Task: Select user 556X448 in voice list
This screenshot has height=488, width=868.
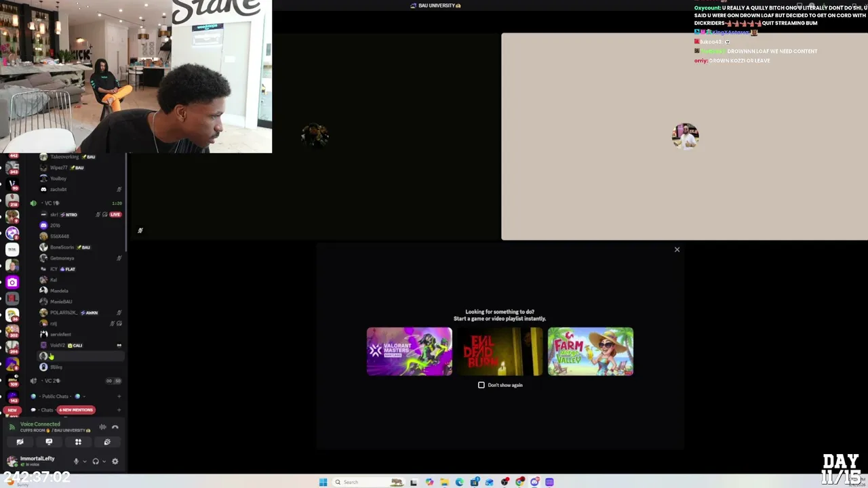Action: pyautogui.click(x=80, y=236)
